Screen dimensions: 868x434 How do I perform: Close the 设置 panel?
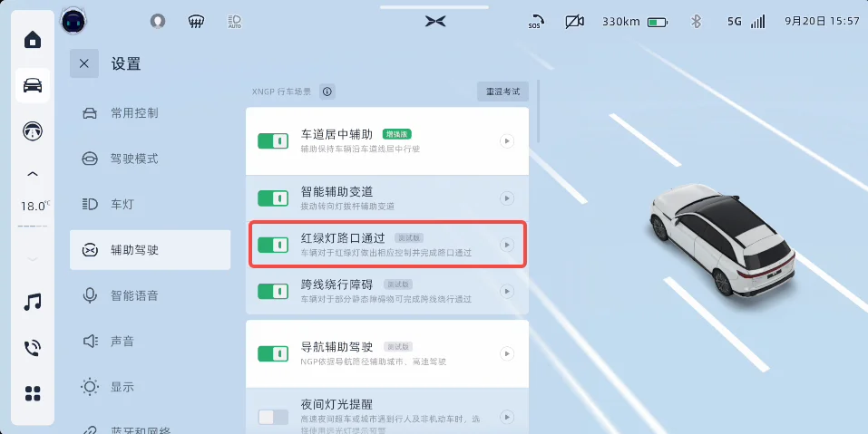(x=84, y=63)
